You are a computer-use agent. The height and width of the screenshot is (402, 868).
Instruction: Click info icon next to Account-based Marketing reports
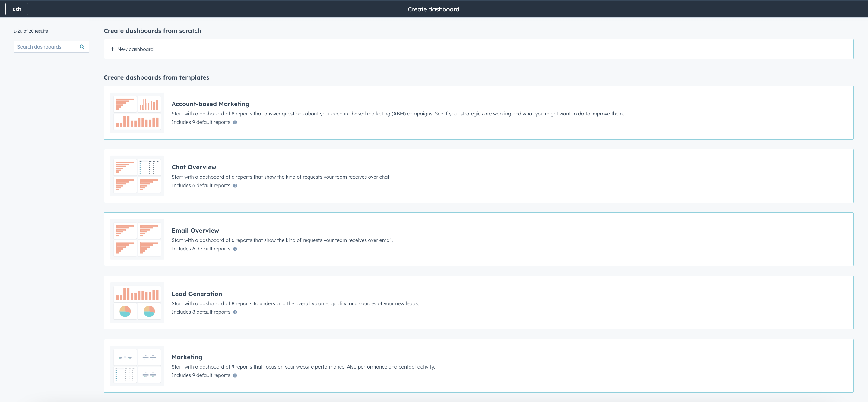pos(235,123)
